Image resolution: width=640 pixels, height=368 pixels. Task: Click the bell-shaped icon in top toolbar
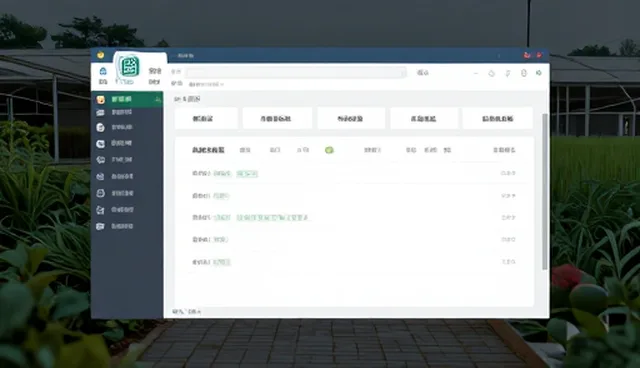pyautogui.click(x=491, y=73)
